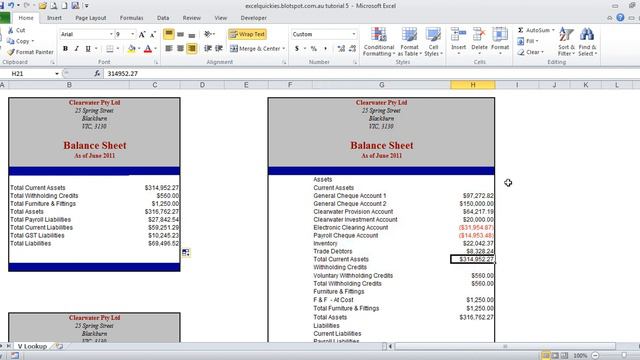
Task: Increase font size with Grow Font
Action: 142,34
